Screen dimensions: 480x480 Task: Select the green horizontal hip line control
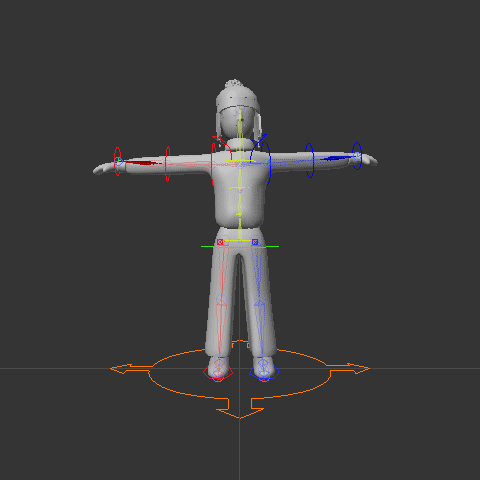pos(240,247)
